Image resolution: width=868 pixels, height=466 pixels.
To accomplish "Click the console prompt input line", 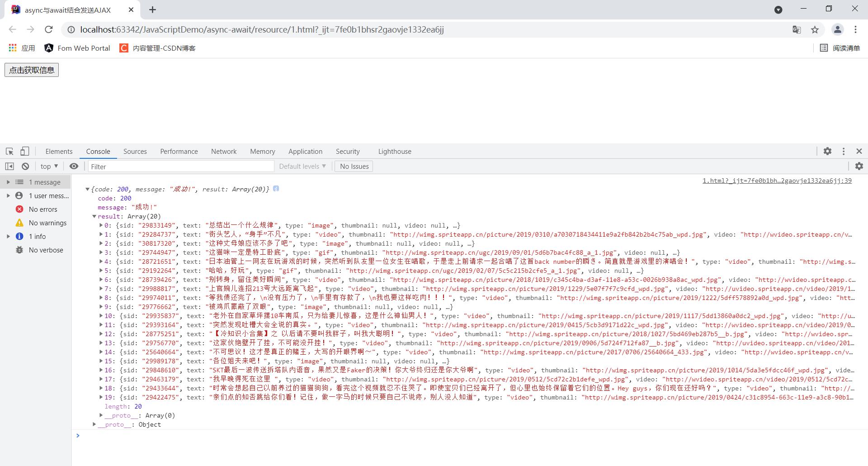I will coord(470,435).
